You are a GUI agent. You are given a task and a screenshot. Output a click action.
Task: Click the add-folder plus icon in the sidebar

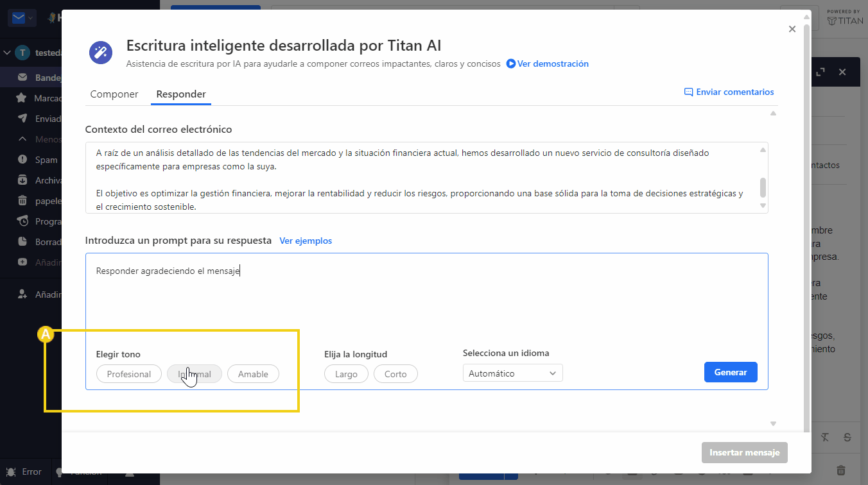[22, 262]
